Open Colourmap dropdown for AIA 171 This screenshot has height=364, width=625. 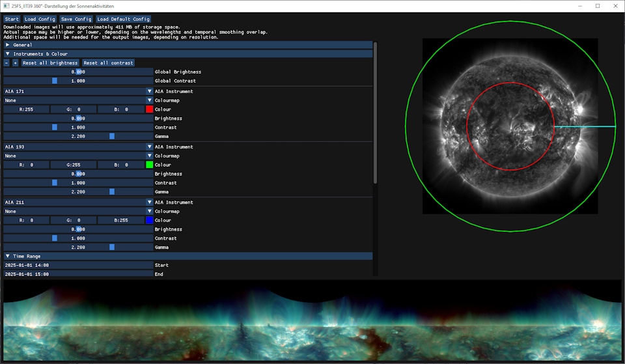point(79,100)
